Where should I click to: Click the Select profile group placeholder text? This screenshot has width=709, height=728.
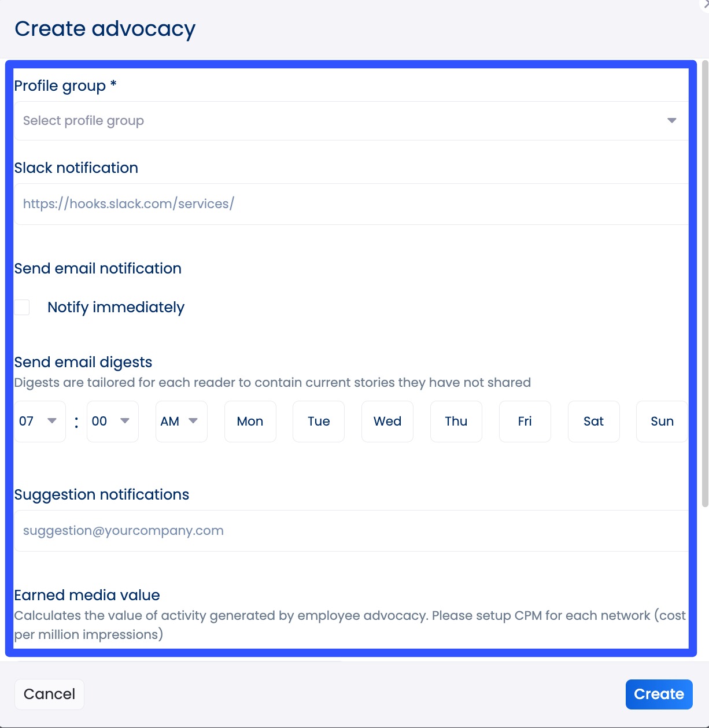point(83,121)
